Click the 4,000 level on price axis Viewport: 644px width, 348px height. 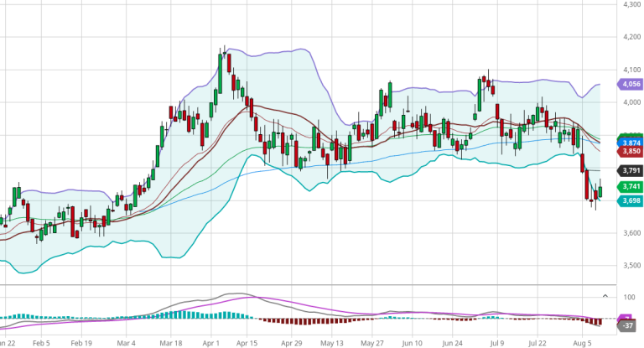click(631, 102)
